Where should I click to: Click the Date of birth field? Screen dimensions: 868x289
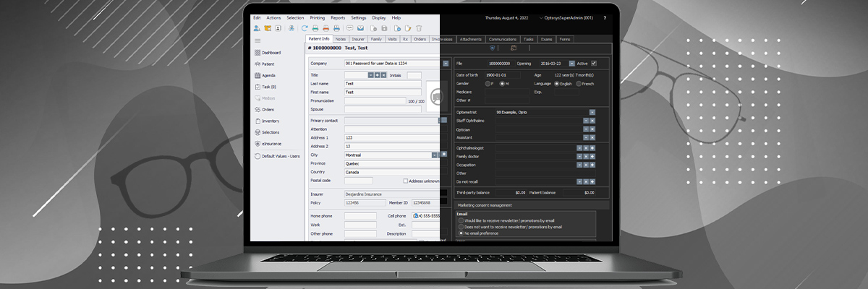[x=502, y=75]
